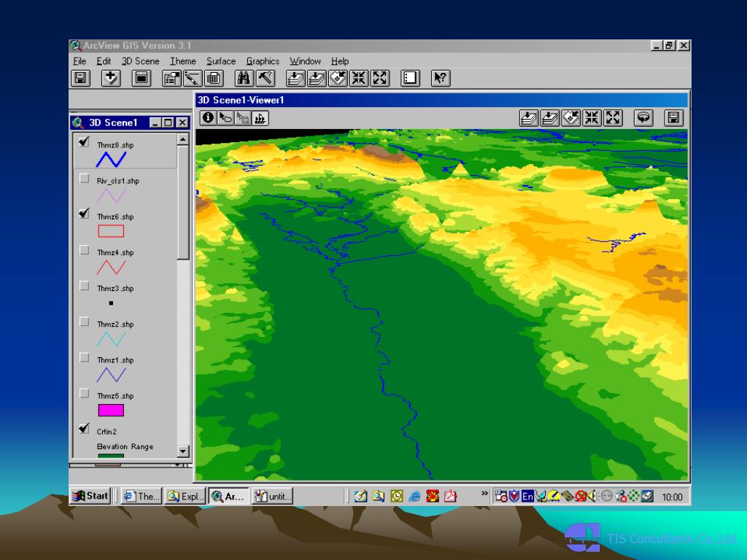Click the magenta fill swatch of Thmz5.shp
The width and height of the screenshot is (747, 560).
(111, 410)
